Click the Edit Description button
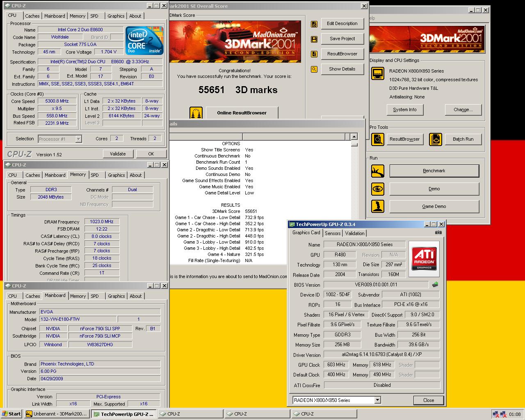This screenshot has height=420, width=525. pos(342,24)
